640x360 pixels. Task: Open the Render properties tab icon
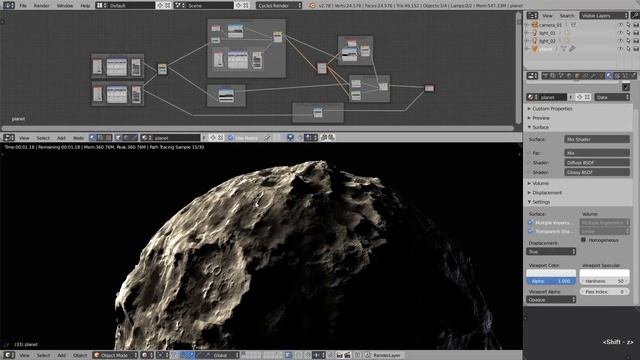point(545,76)
